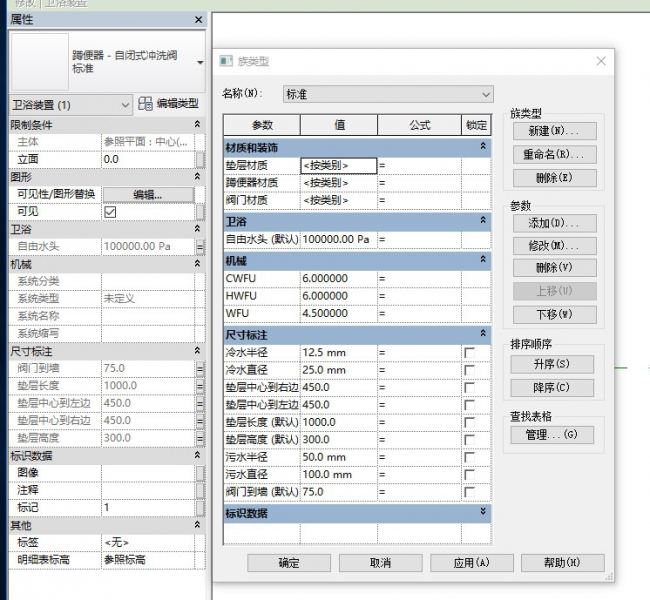Collapse the 尺寸标注 section in dialog
This screenshot has height=600, width=650.
483,334
